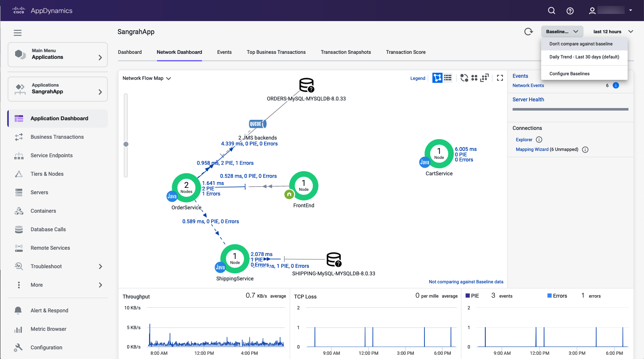Screen dimensions: 644x359
Task: Switch to grid list view
Action: tap(448, 78)
